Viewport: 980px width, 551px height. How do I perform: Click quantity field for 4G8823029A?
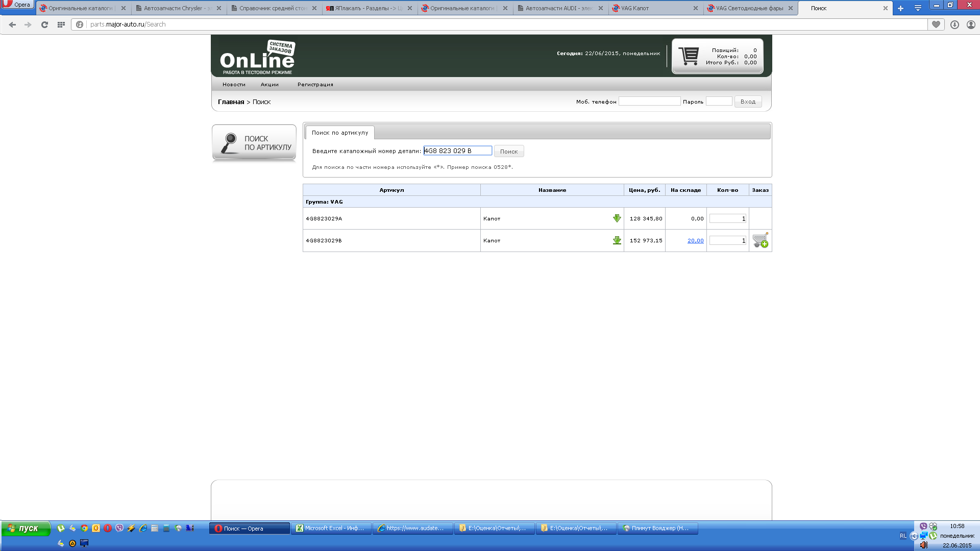tap(728, 218)
